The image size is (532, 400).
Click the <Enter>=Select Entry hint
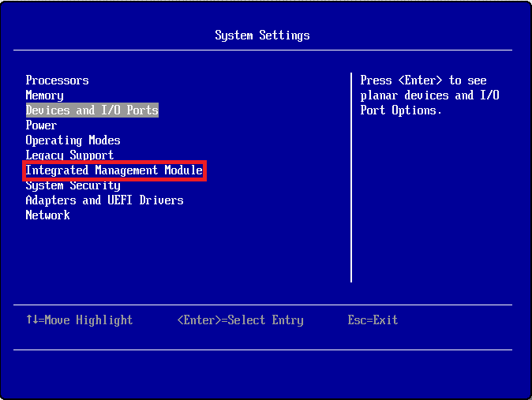[241, 320]
